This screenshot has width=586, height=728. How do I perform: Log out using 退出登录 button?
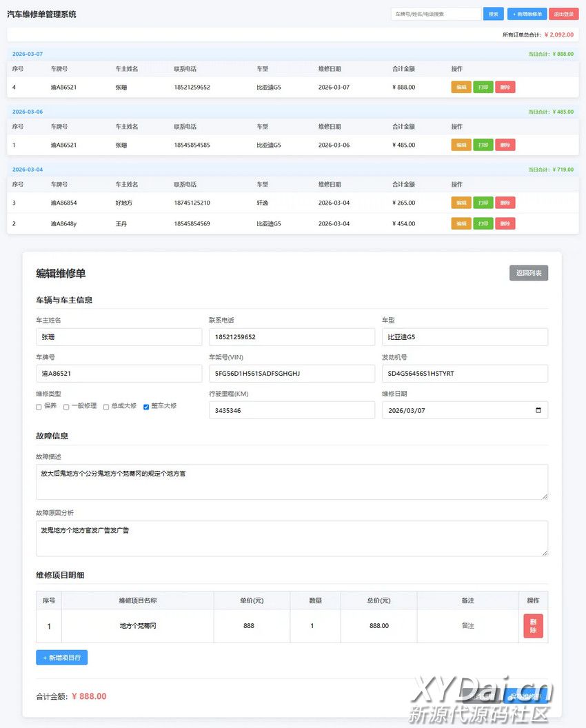coord(563,14)
